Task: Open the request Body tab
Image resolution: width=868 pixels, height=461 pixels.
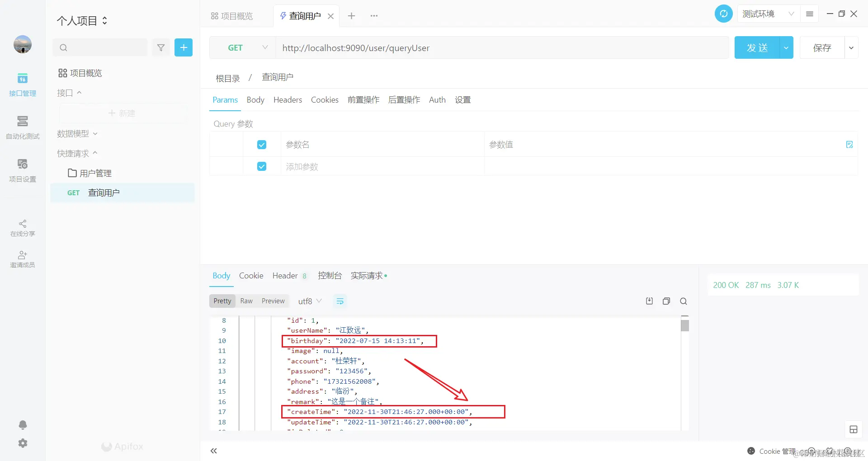Action: click(255, 100)
